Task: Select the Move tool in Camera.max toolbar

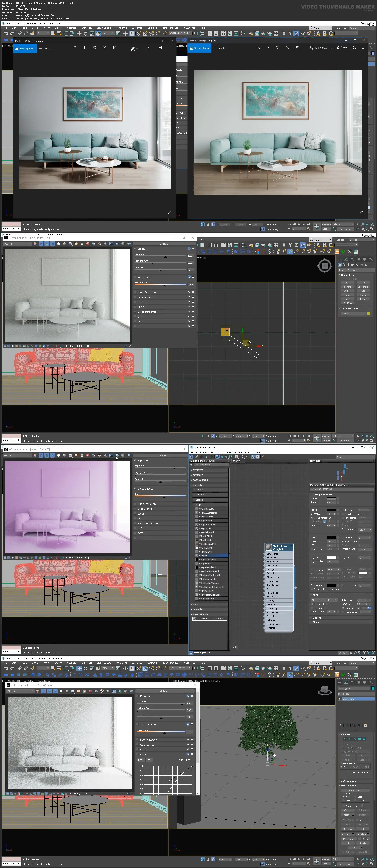Action: 79,33
